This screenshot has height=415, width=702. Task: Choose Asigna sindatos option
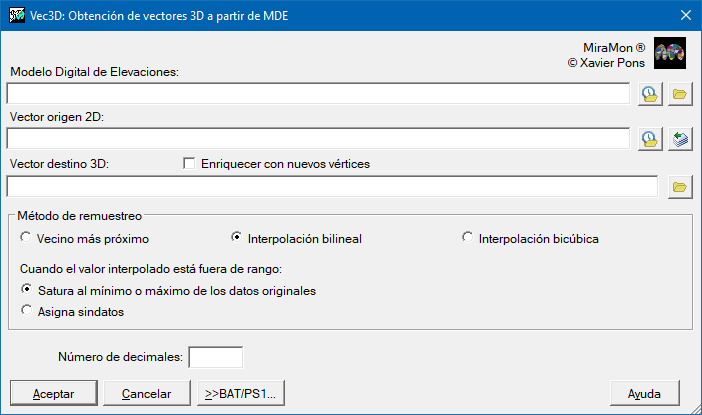pos(26,311)
